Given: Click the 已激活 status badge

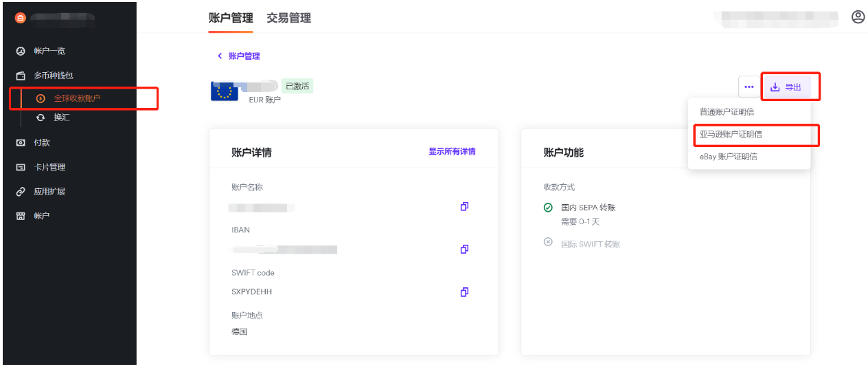Looking at the screenshot, I should coord(297,86).
